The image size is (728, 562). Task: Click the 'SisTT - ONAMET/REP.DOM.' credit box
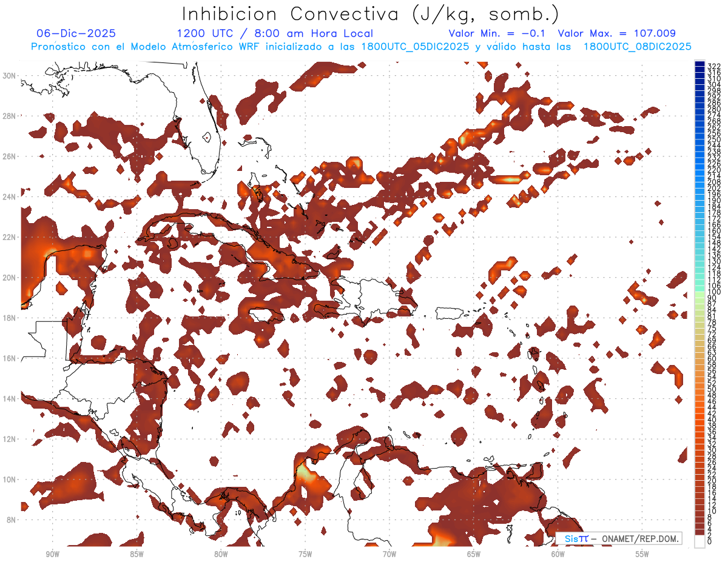pyautogui.click(x=618, y=539)
